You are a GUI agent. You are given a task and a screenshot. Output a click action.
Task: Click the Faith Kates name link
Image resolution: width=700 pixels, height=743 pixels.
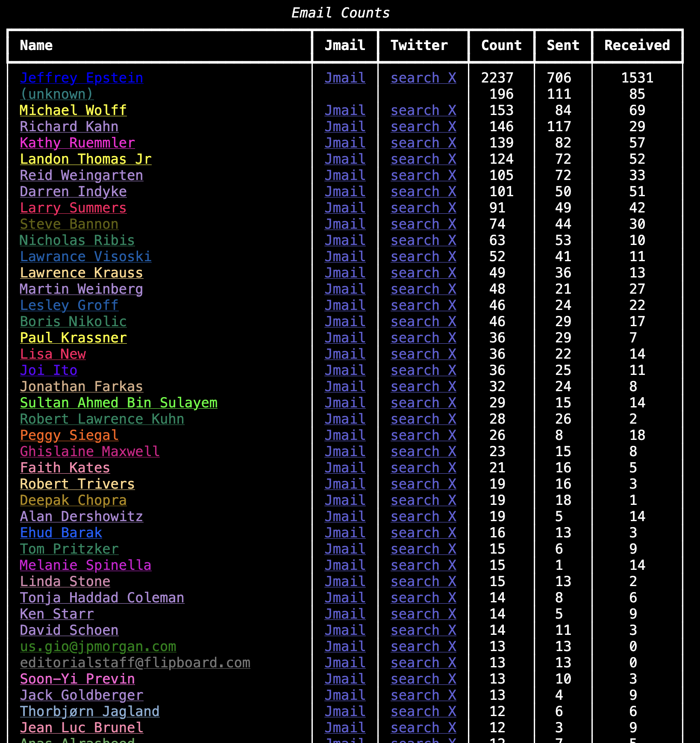(x=65, y=468)
